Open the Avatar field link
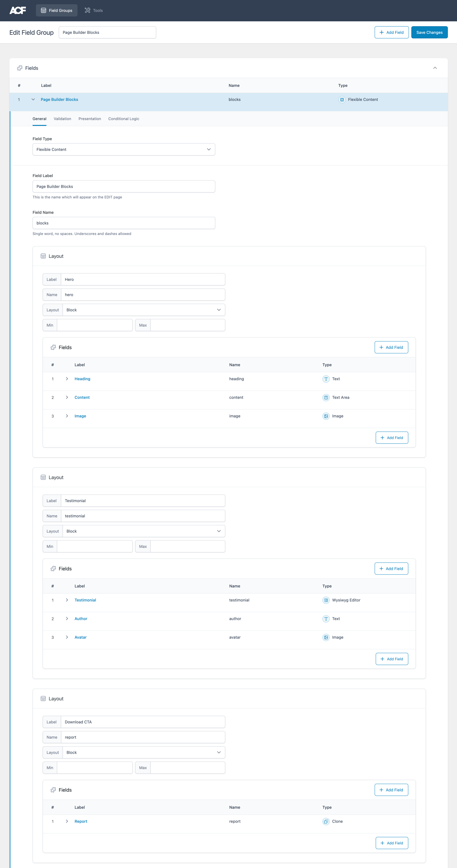Screen dimensions: 457x868 [80, 637]
